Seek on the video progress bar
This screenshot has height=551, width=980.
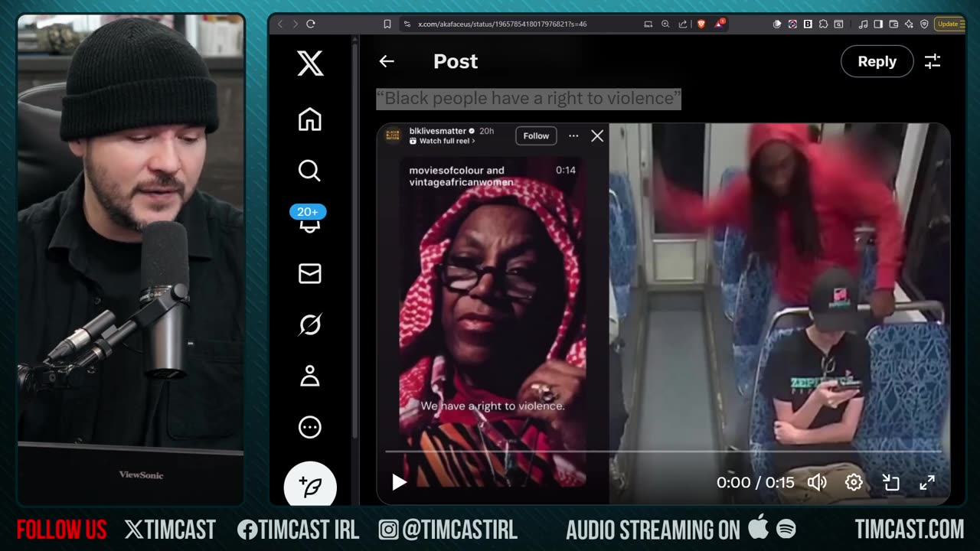point(663,452)
